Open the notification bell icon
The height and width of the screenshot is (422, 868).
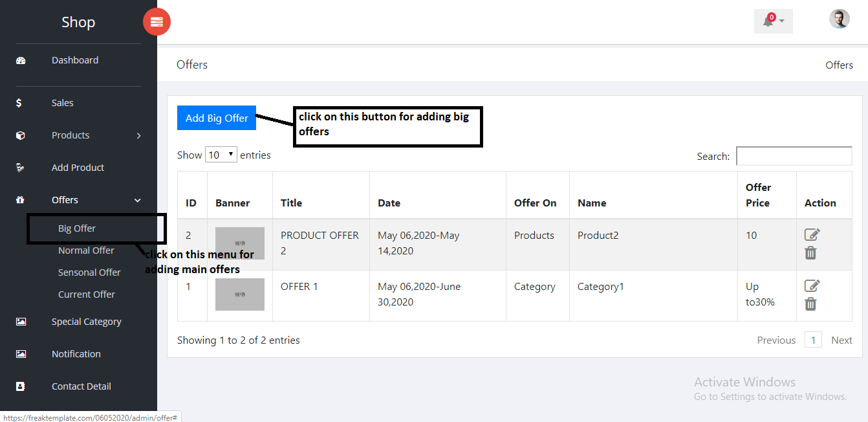pyautogui.click(x=768, y=21)
